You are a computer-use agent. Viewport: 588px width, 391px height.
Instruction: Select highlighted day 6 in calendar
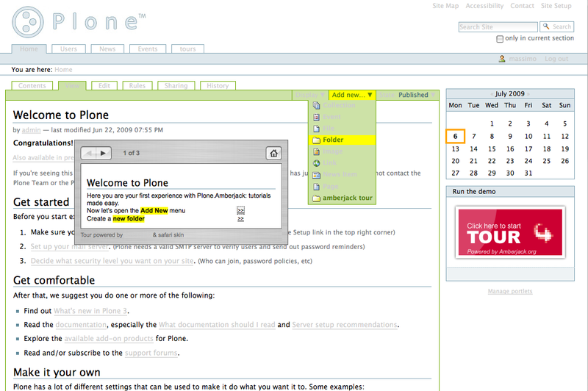pos(455,137)
